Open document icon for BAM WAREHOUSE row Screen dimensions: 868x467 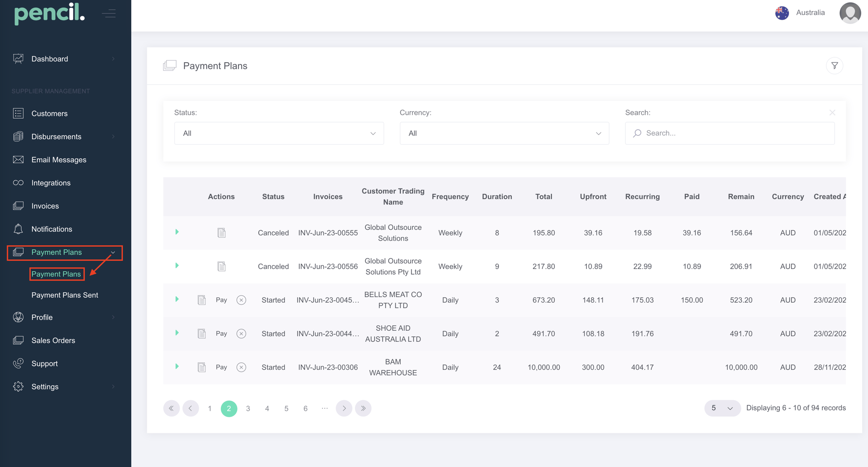coord(201,367)
